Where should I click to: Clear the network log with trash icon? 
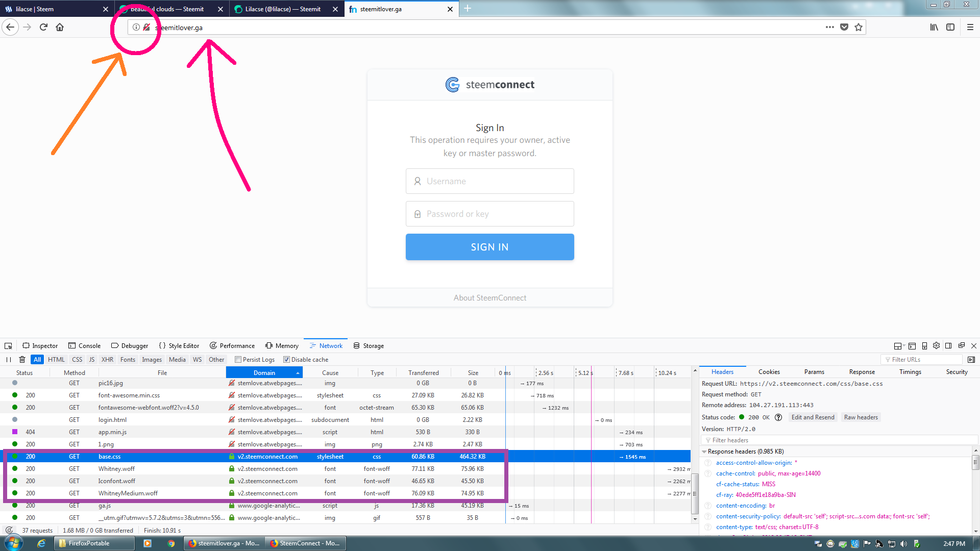(x=22, y=360)
